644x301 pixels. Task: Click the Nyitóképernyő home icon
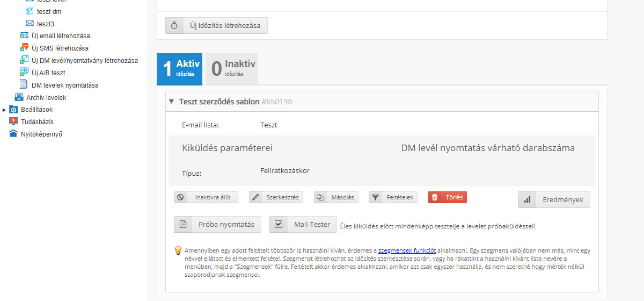[13, 134]
